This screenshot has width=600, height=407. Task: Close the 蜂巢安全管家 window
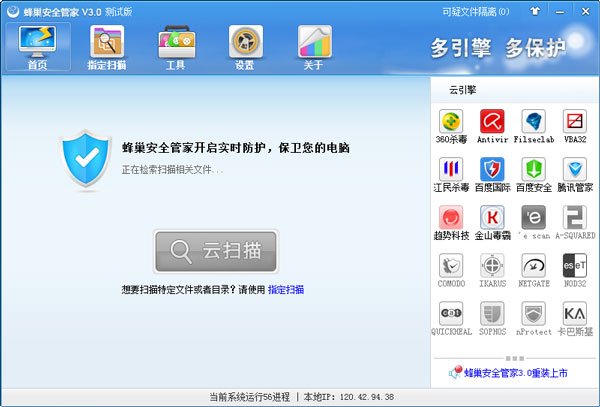click(585, 11)
